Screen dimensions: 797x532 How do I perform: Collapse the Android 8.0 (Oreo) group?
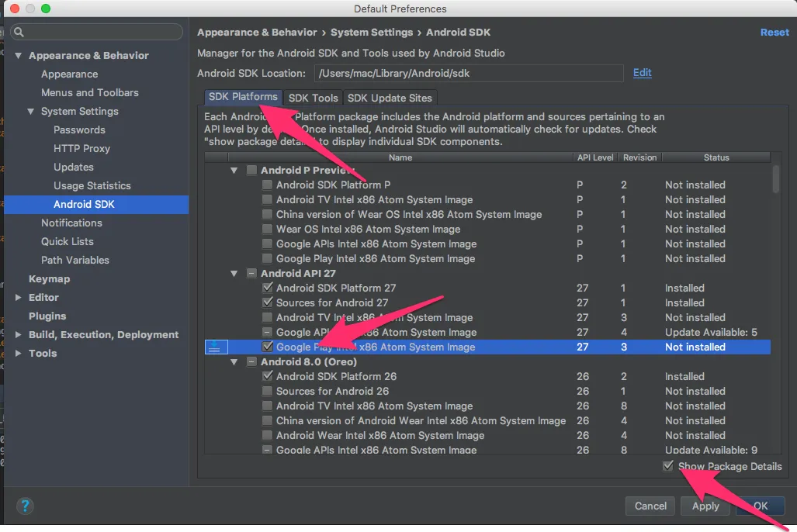(x=234, y=361)
